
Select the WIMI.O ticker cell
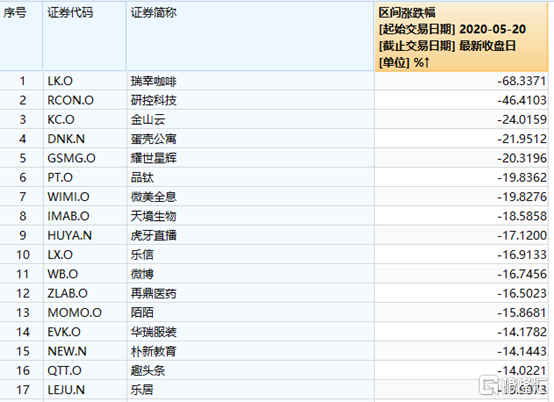pyautogui.click(x=84, y=197)
